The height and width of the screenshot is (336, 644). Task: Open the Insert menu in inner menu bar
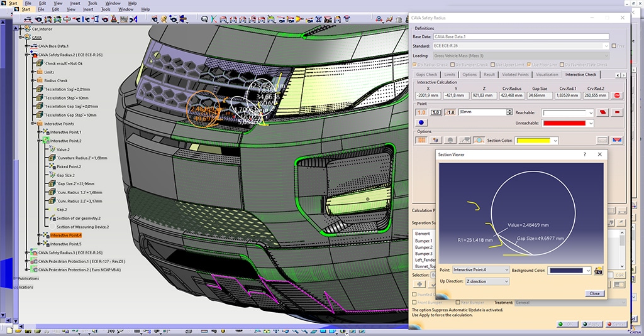[88, 9]
